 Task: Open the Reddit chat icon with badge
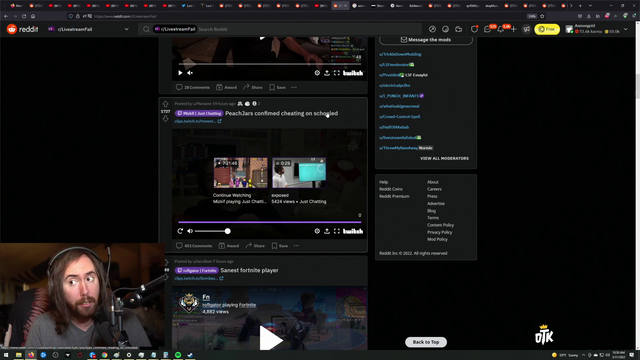487,29
